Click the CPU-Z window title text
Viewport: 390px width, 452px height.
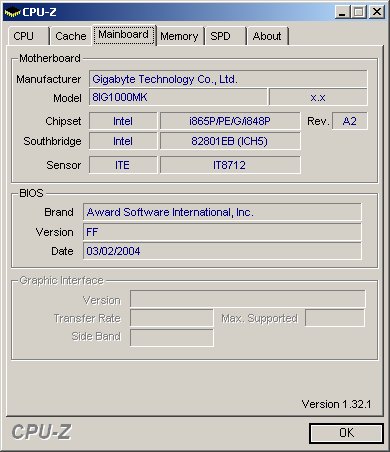(39, 12)
